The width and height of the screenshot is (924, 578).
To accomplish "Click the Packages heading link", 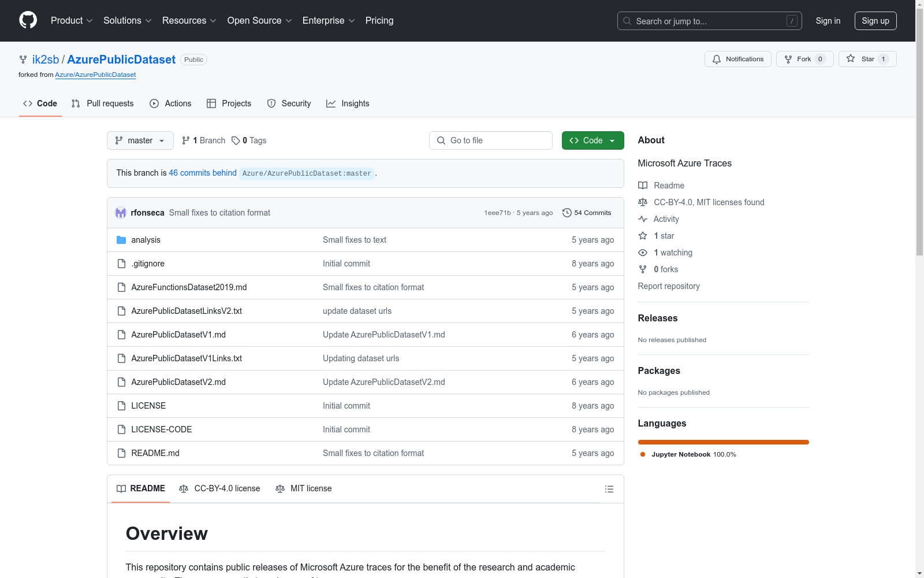I will [x=659, y=371].
